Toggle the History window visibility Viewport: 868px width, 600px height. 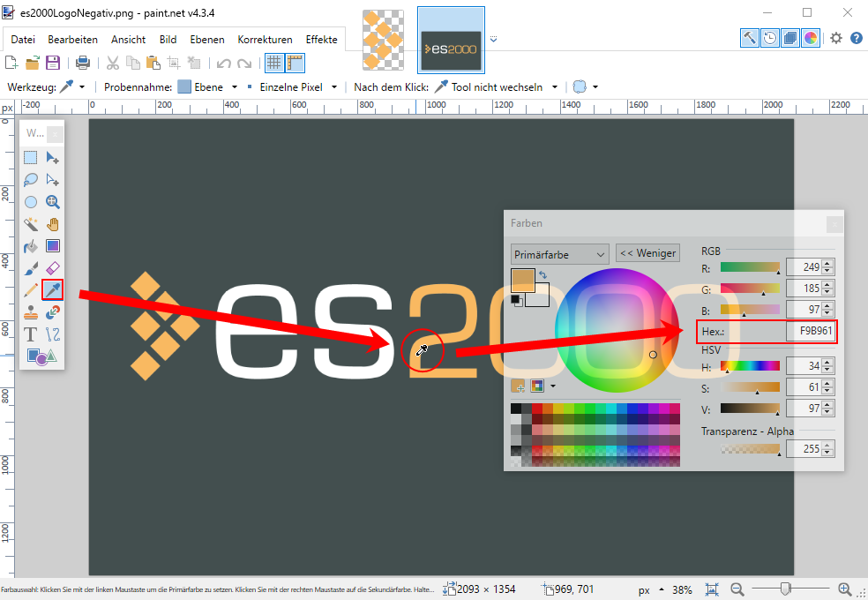click(x=770, y=38)
